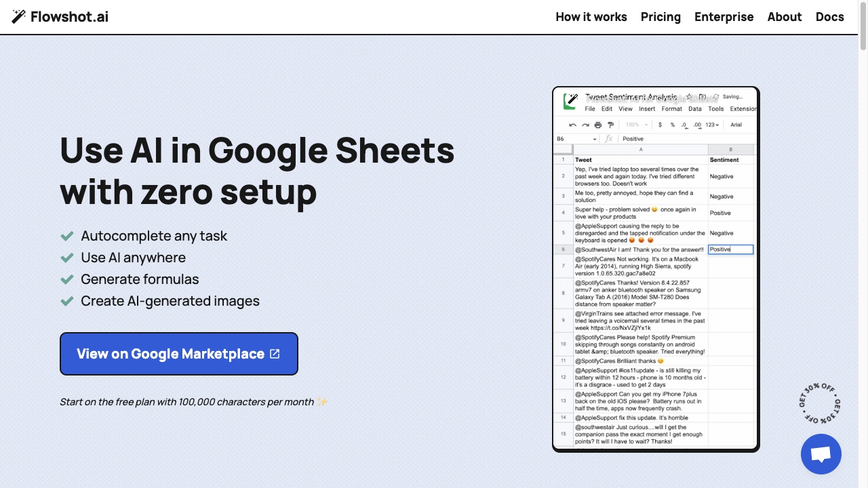Click the redo arrow in the sheet toolbar
The image size is (868, 488).
coord(585,125)
